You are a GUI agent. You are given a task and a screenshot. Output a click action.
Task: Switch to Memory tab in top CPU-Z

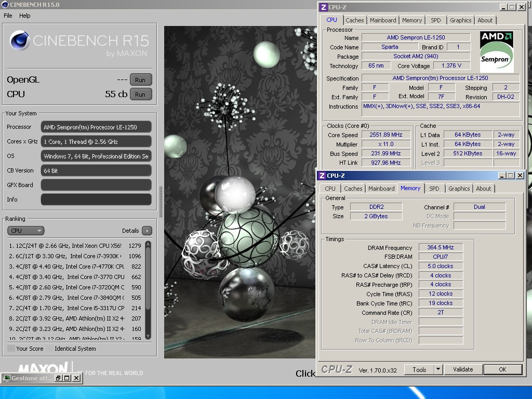click(412, 20)
